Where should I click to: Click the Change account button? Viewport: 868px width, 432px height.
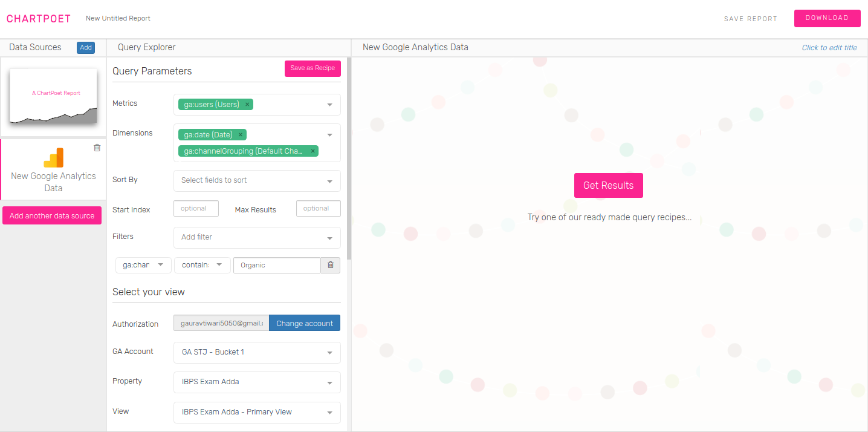tap(305, 323)
